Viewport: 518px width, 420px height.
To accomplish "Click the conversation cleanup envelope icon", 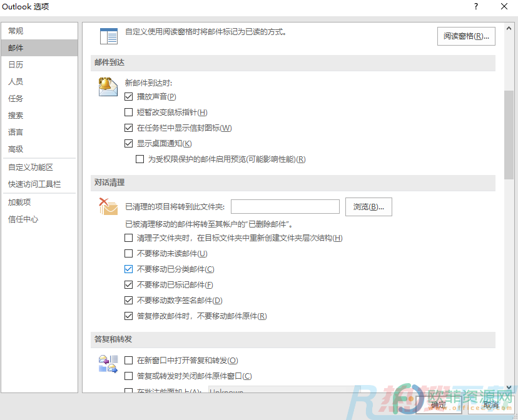I will (108, 206).
